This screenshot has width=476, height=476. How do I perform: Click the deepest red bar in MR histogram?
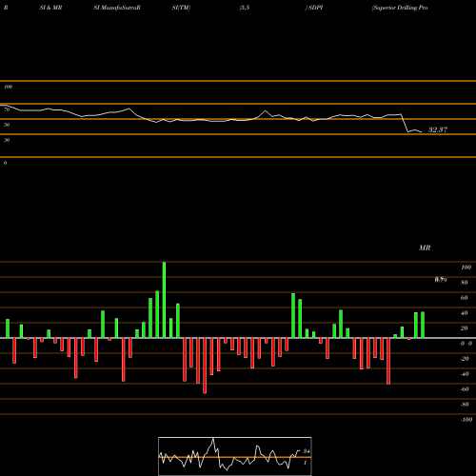205,366
